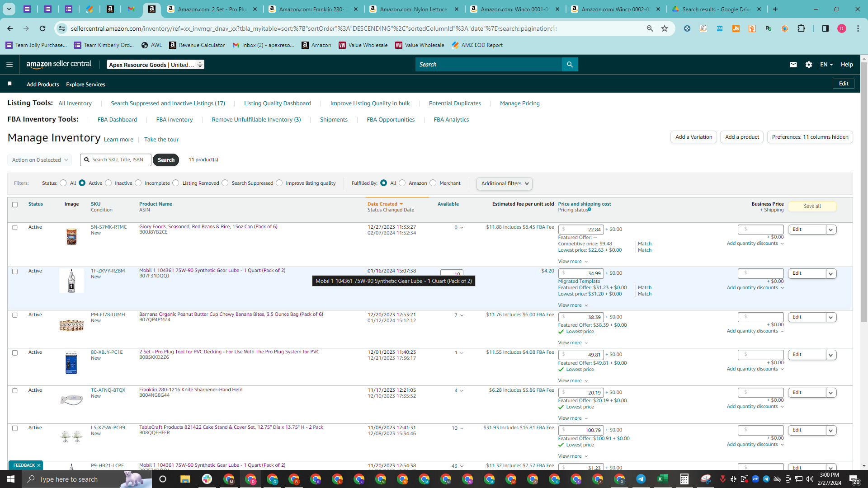The image size is (868, 488).
Task: Tick the select-all checkbox in table header
Action: tap(15, 205)
